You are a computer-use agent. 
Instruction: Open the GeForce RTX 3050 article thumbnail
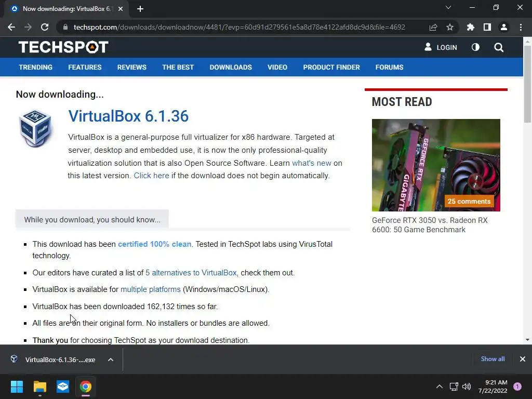point(436,165)
